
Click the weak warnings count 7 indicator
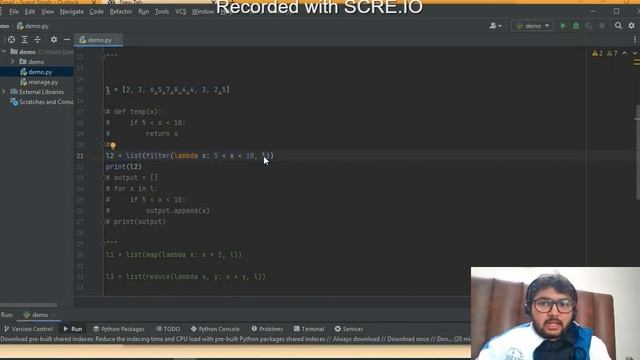click(x=612, y=53)
